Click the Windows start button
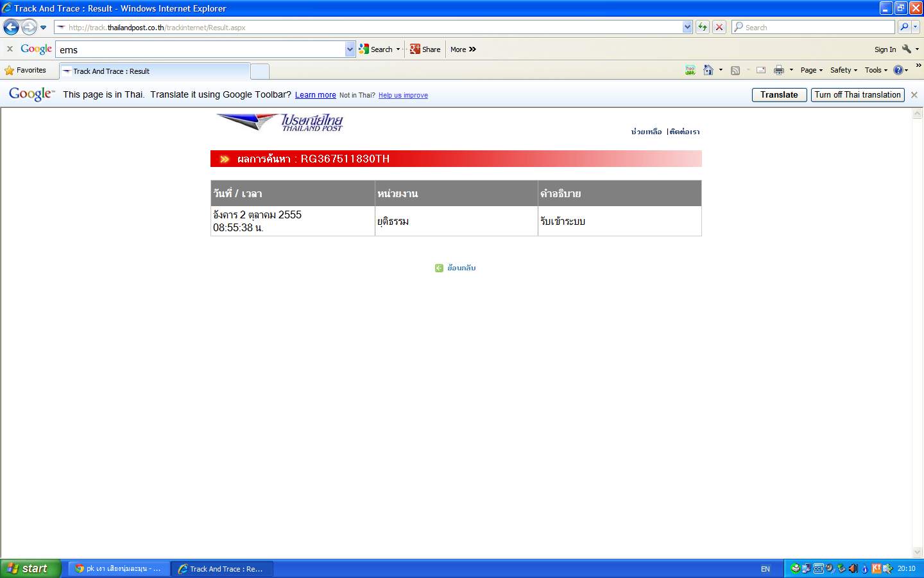Viewport: 924px width, 578px height. 30,568
